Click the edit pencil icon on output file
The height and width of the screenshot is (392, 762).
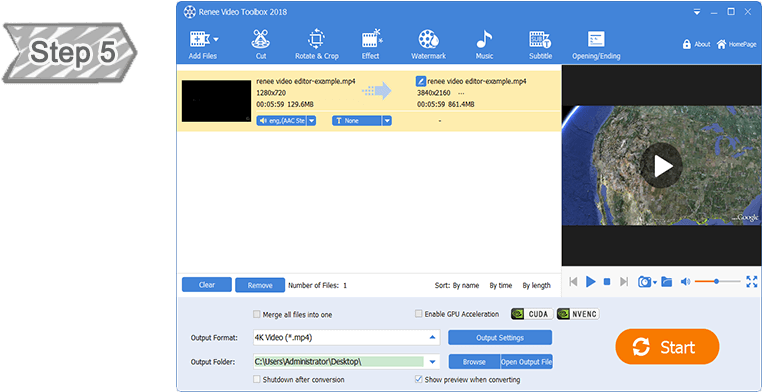421,81
